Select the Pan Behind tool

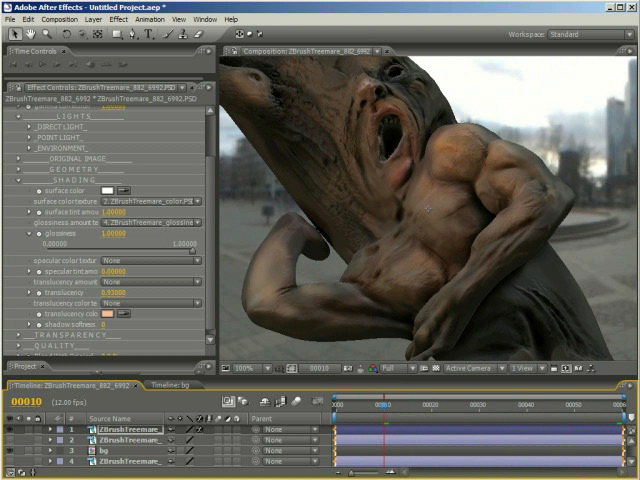pyautogui.click(x=98, y=34)
